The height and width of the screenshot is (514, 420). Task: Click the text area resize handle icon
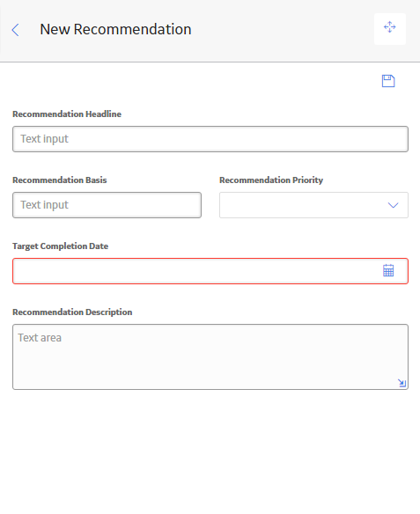coord(402,383)
